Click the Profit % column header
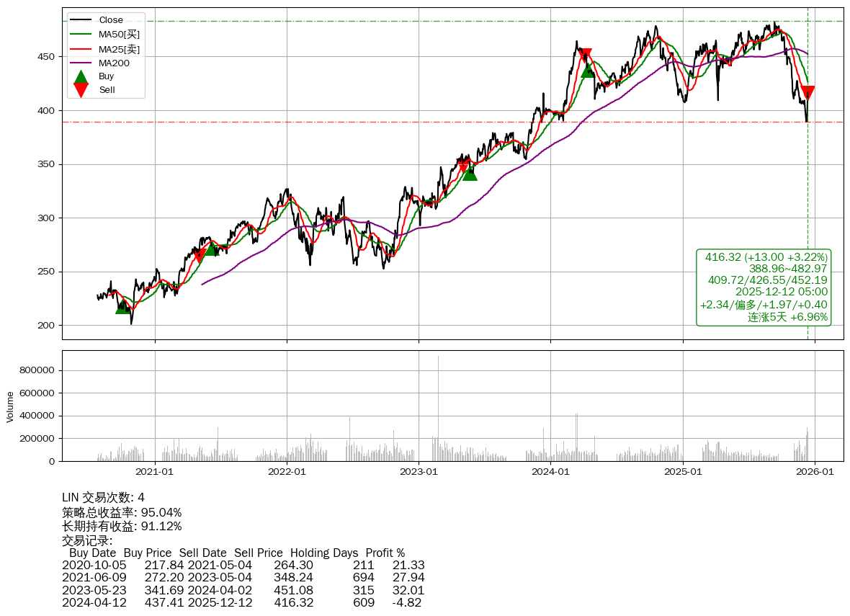Viewport: 850px width, 616px height. 385,553
